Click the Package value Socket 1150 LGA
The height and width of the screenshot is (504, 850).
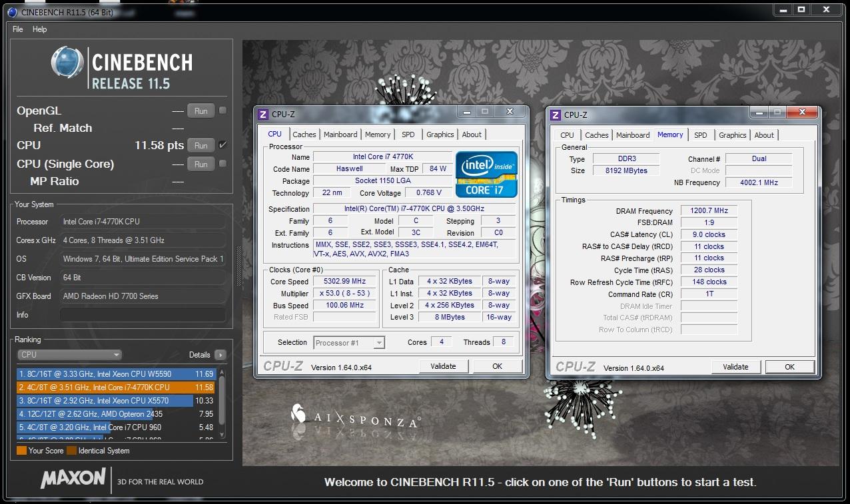(382, 181)
